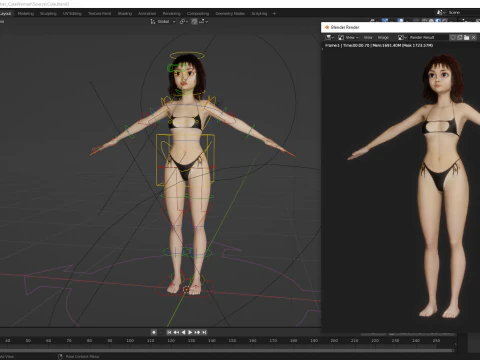Screen dimensions: 480x360
Task: Select the Layout workspace tab
Action: coord(6,14)
